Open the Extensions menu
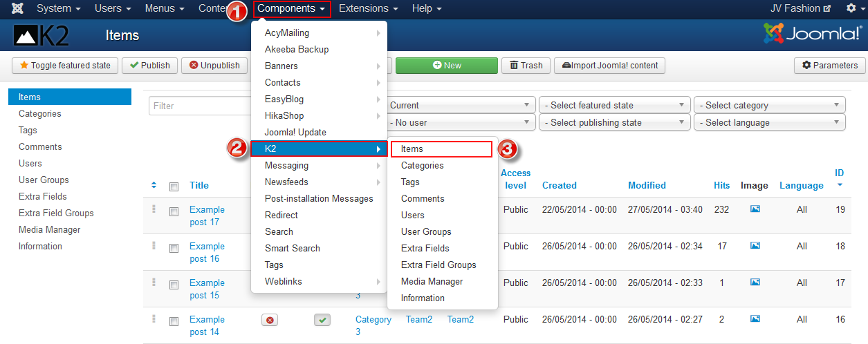This screenshot has width=868, height=344. 368,8
